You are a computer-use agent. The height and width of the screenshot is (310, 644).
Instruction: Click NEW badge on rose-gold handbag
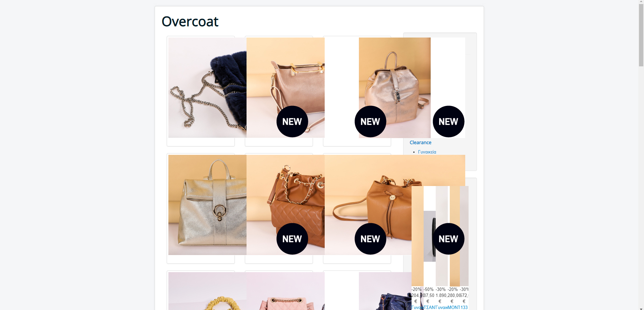292,122
